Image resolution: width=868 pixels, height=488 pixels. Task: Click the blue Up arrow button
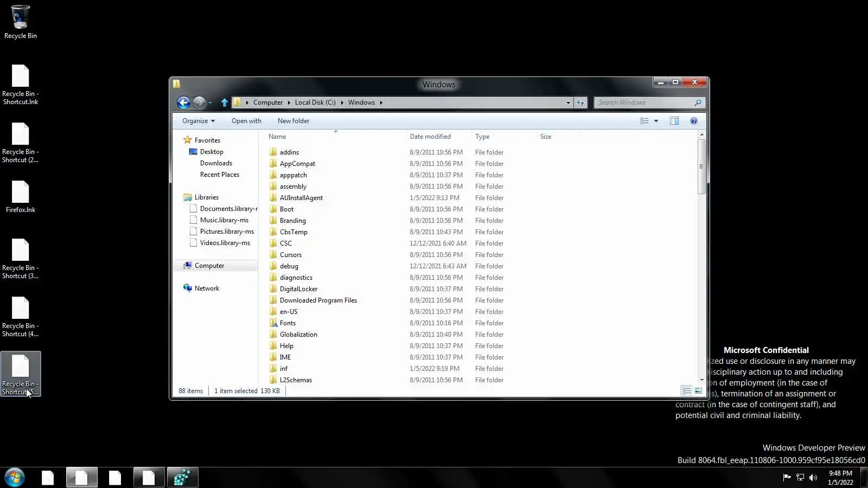(225, 102)
